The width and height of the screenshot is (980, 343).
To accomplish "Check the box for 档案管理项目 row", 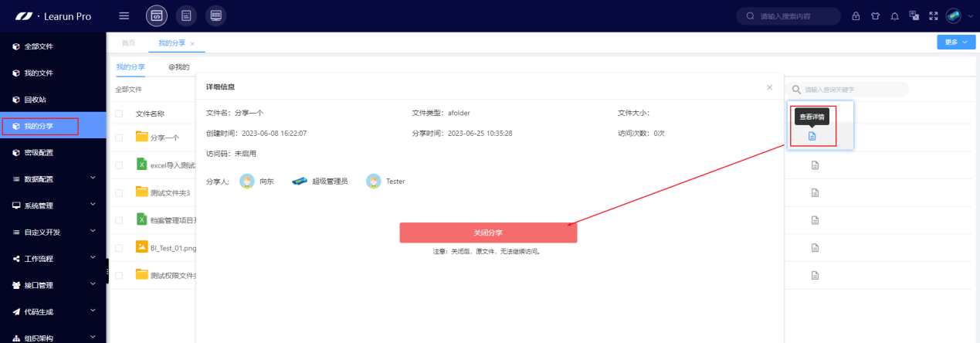I will point(119,220).
